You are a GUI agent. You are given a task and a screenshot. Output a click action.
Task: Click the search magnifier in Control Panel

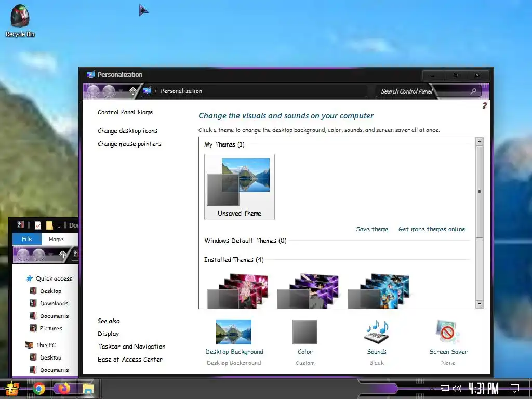[x=473, y=91]
